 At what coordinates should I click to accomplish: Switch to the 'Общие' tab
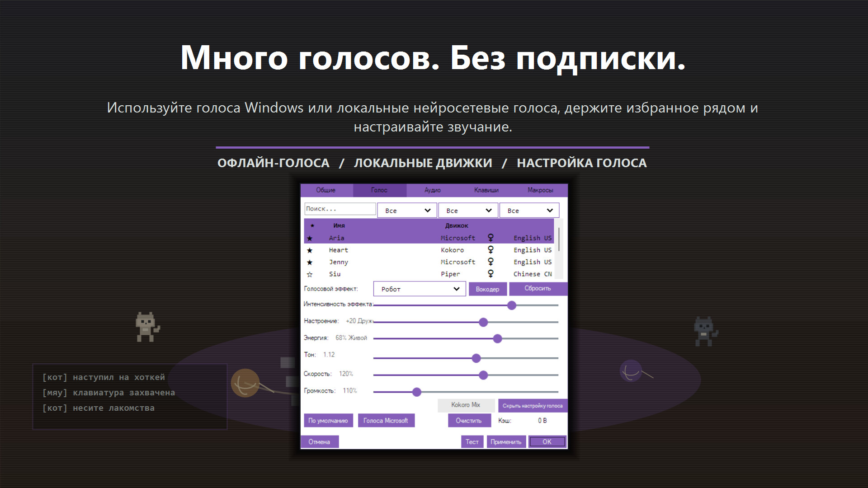click(x=326, y=190)
